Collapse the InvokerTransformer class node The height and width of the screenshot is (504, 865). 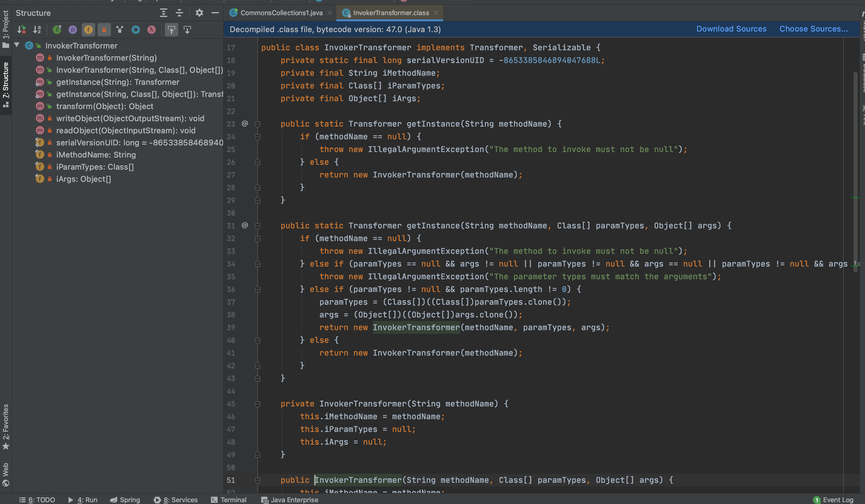click(x=16, y=45)
